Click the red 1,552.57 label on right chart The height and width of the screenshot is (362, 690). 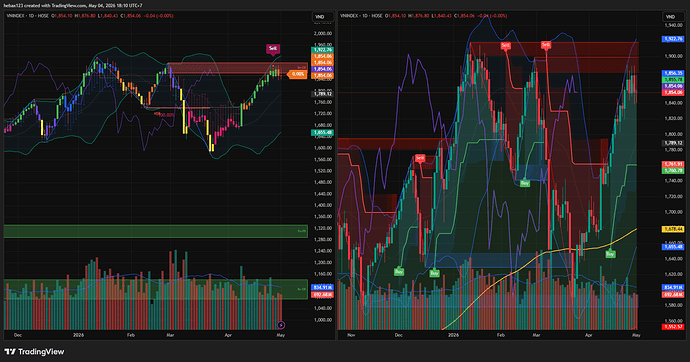pos(673,327)
